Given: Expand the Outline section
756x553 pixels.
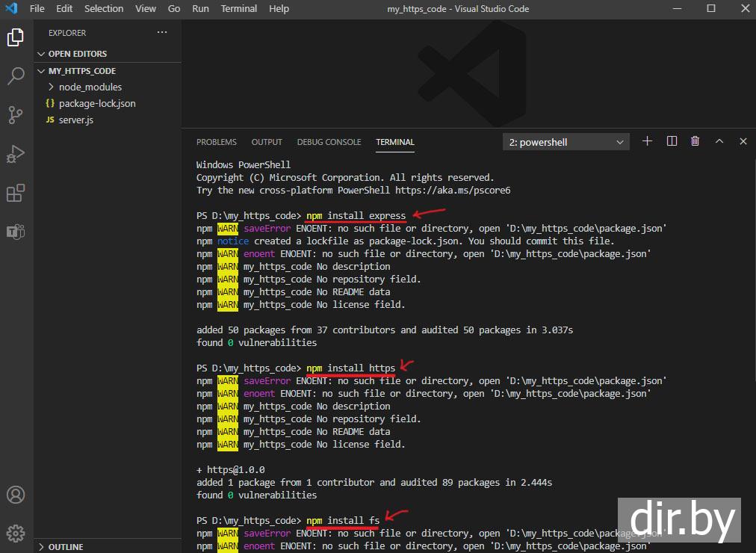Looking at the screenshot, I should (x=65, y=547).
